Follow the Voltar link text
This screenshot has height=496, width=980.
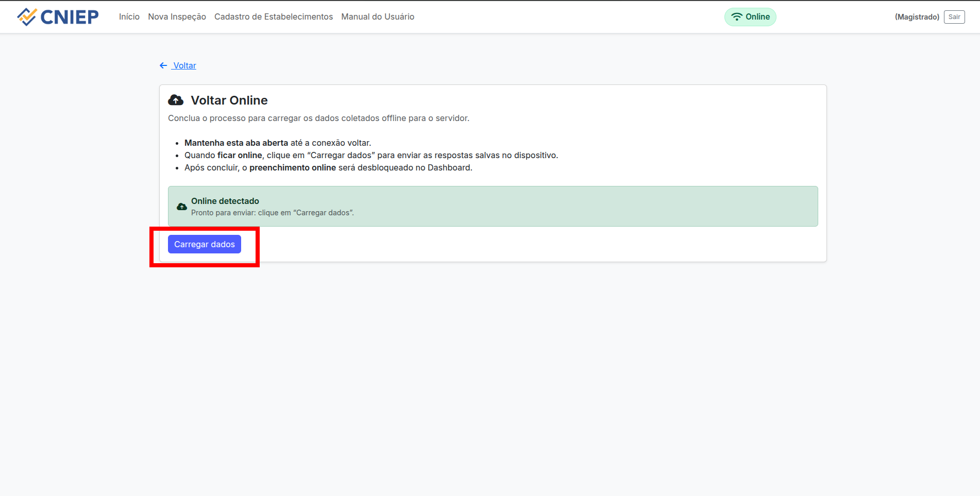point(184,65)
